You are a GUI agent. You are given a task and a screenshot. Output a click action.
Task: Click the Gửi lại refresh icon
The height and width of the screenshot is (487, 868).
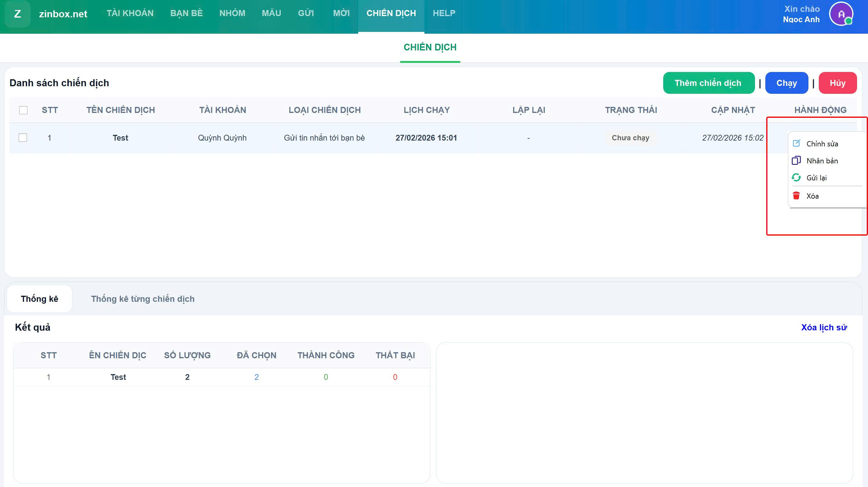[x=796, y=178]
